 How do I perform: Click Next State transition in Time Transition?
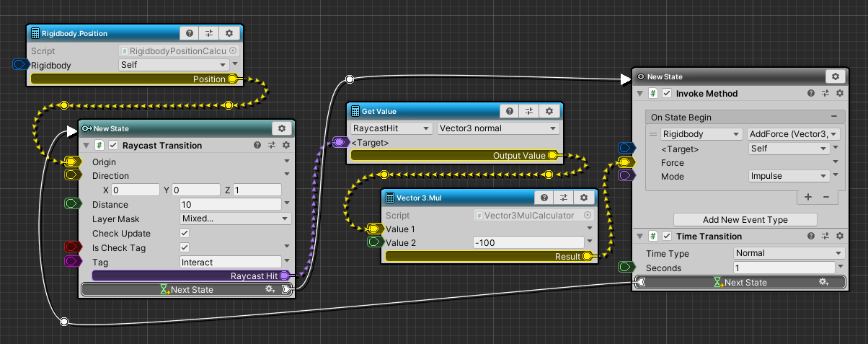tap(742, 283)
